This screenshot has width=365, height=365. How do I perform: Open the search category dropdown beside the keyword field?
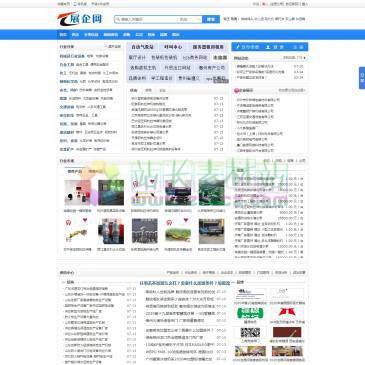click(189, 19)
